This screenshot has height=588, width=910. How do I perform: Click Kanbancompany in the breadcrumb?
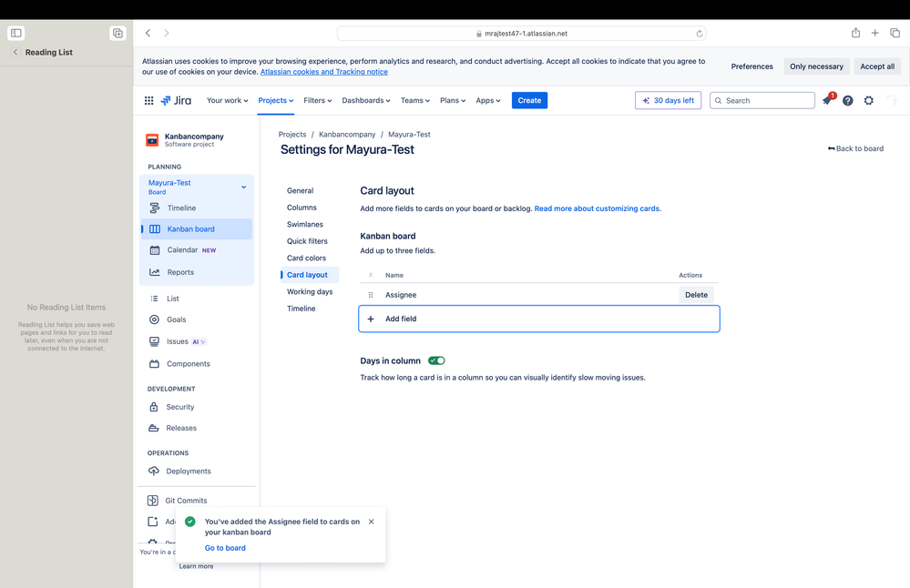347,135
